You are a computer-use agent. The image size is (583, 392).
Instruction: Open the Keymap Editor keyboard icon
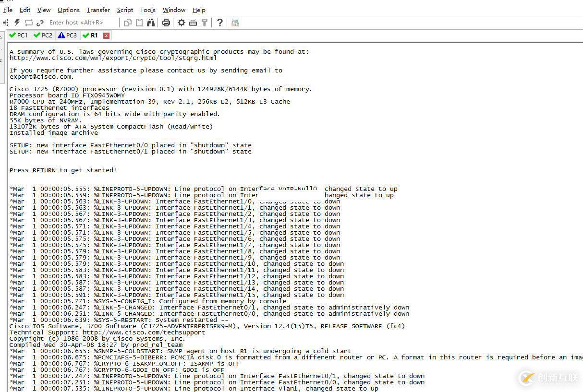pos(193,23)
